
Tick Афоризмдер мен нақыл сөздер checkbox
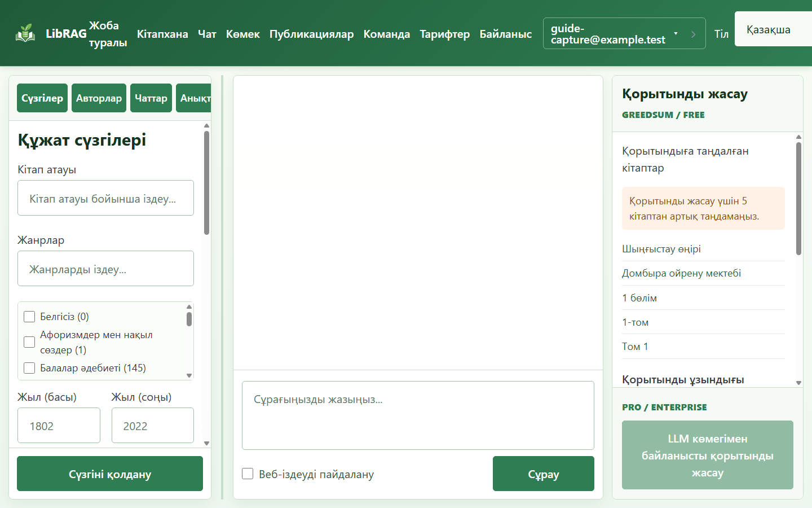[x=29, y=342]
